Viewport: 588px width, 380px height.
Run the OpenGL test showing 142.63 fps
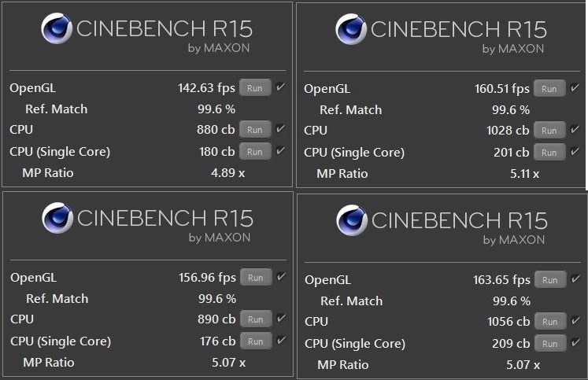(x=255, y=88)
